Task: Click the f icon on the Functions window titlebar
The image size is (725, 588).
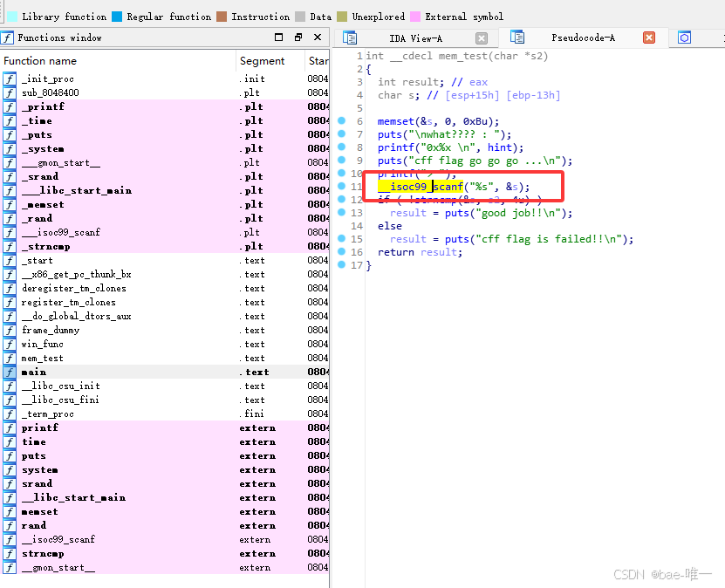Action: click(x=9, y=38)
